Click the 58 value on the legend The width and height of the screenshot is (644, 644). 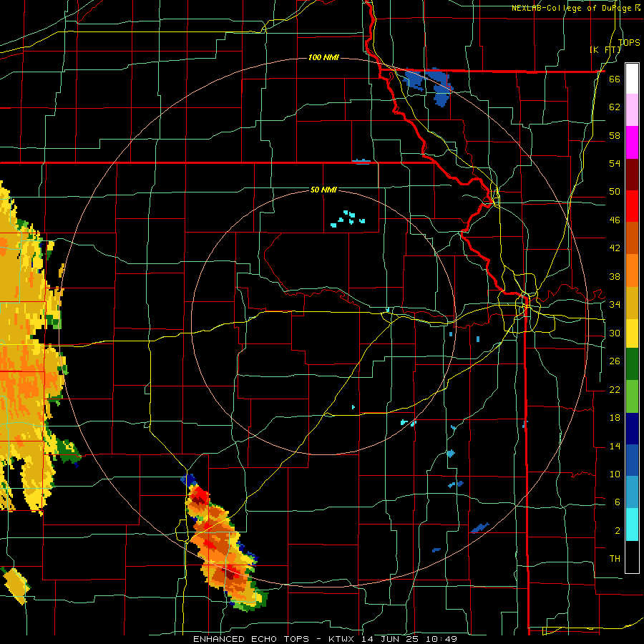[615, 135]
